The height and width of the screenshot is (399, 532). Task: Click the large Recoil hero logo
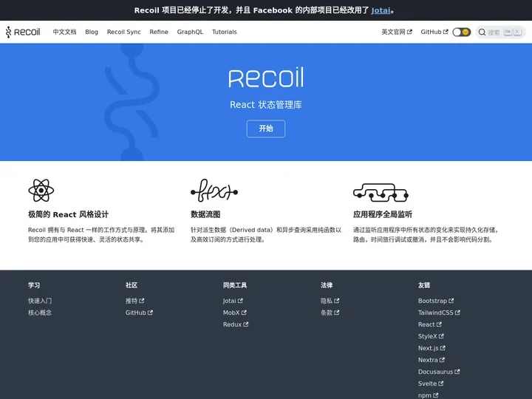tap(266, 78)
